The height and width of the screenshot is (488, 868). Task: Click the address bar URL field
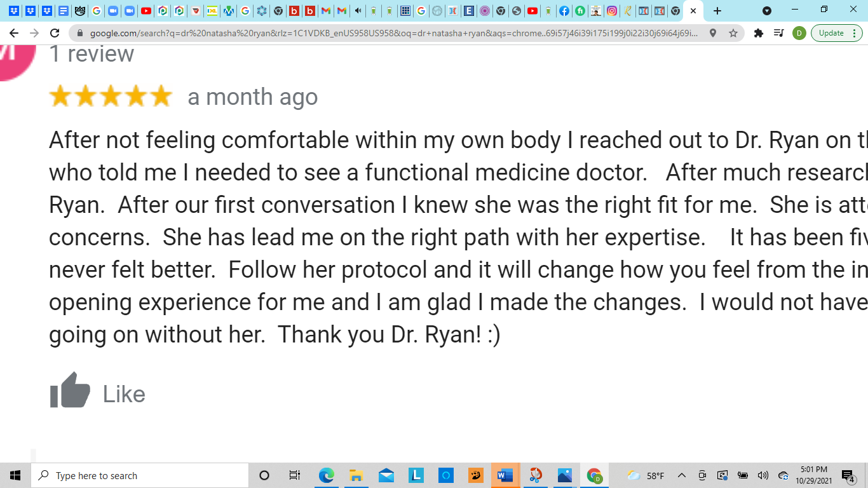[394, 33]
